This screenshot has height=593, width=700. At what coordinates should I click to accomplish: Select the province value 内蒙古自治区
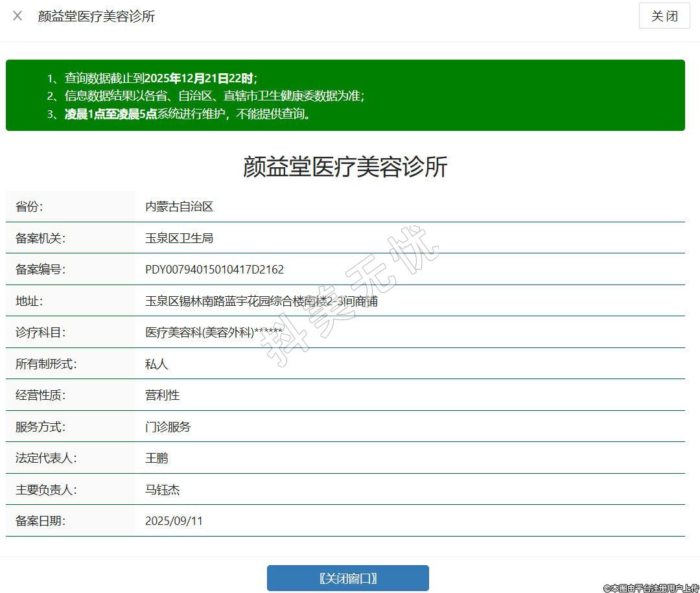[179, 207]
